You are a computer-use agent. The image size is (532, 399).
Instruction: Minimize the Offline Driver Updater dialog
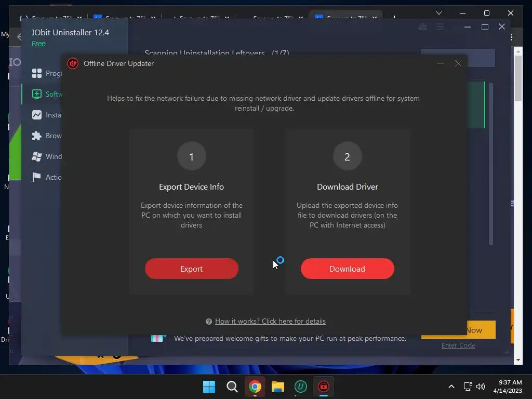tap(441, 63)
